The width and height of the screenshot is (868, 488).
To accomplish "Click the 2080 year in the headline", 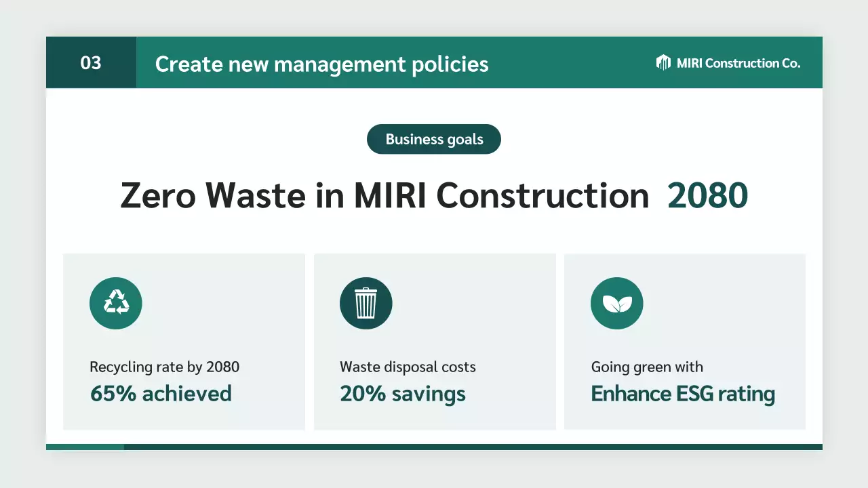I will (x=707, y=196).
